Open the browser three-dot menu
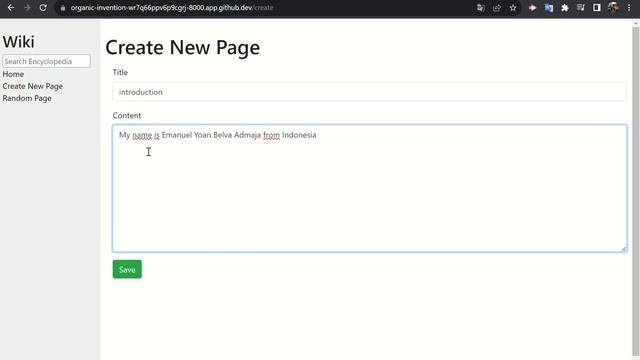 click(x=629, y=8)
